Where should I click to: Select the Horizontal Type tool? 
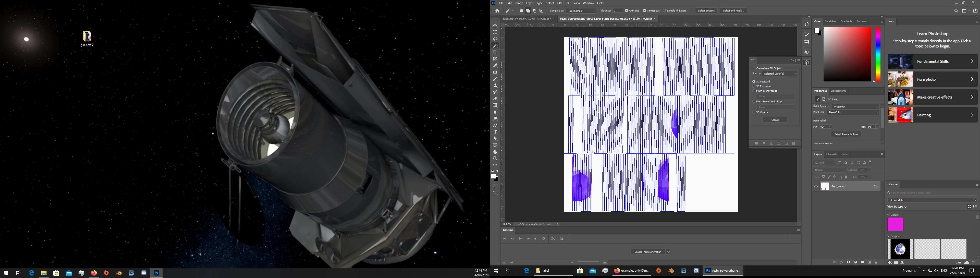(495, 132)
